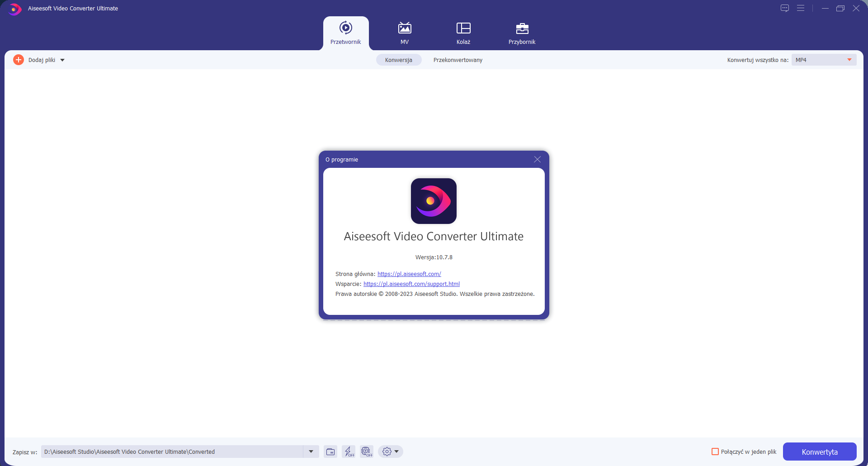Open the output folder icon
This screenshot has width=868, height=466.
coord(330,452)
